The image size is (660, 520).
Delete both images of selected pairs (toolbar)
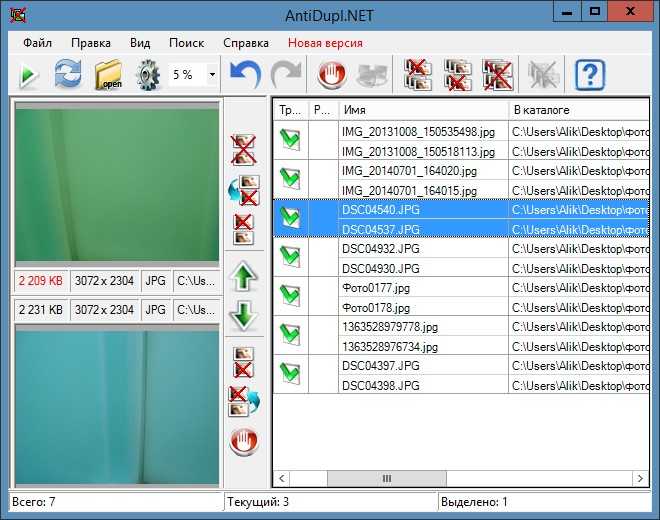pyautogui.click(x=498, y=75)
